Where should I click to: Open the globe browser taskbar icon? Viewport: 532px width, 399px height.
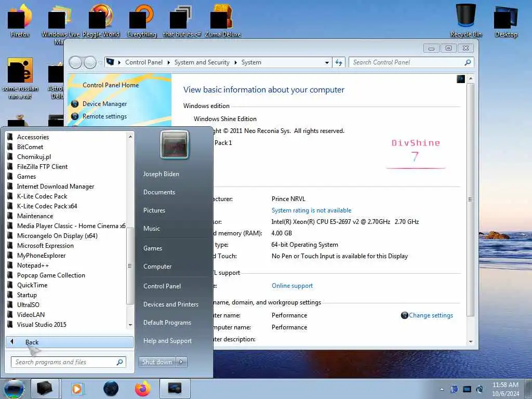pyautogui.click(x=111, y=389)
